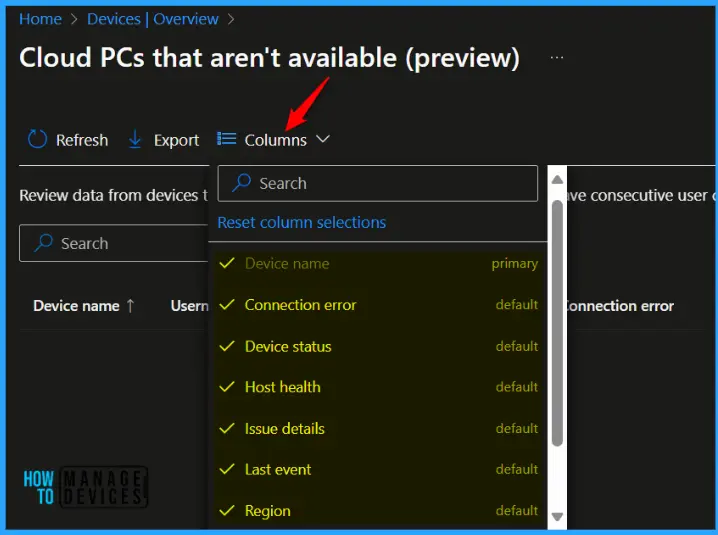The height and width of the screenshot is (535, 718).
Task: Click the sort arrow next to Device name header
Action: (131, 306)
